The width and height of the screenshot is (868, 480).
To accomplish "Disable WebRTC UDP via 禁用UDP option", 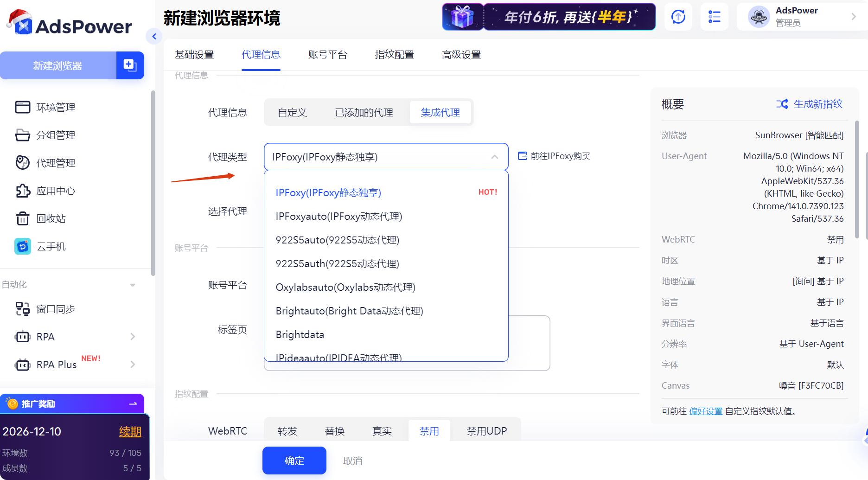I will (486, 430).
